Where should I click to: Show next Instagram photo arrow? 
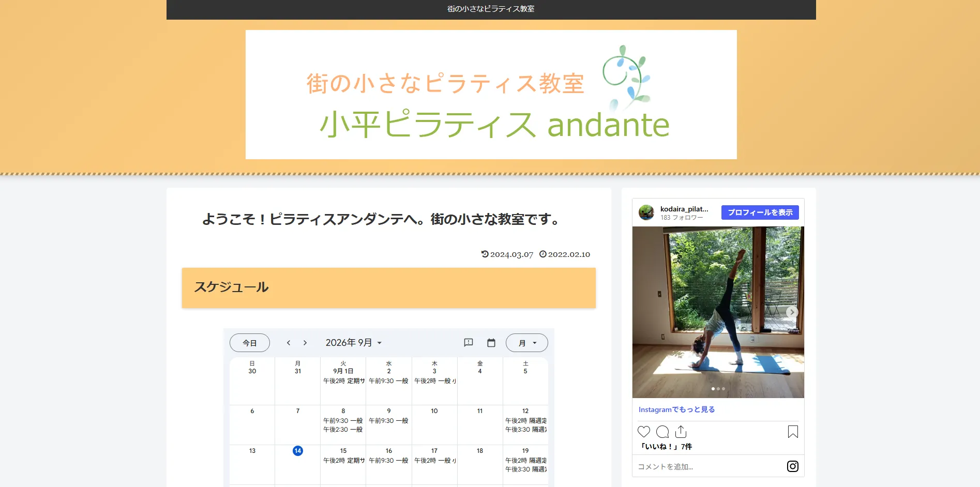pos(792,312)
